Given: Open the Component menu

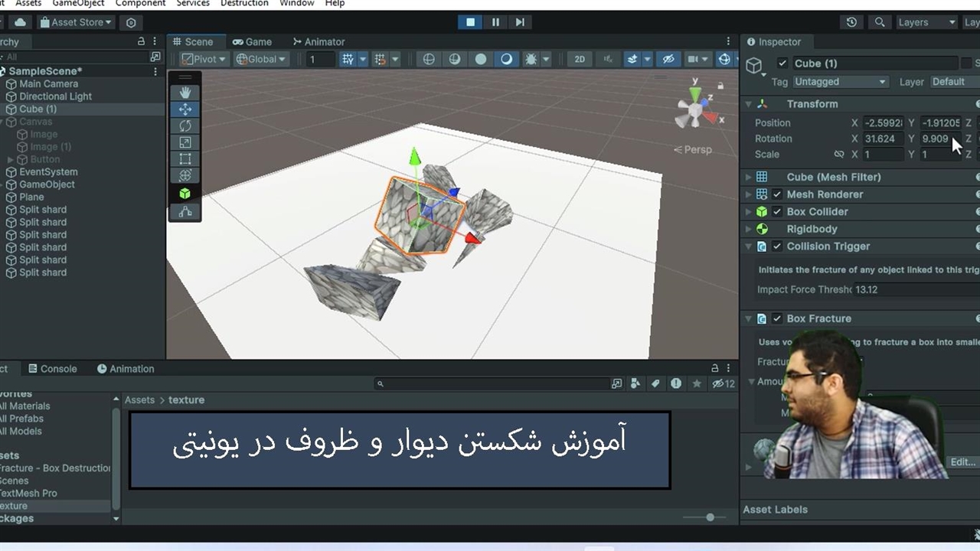Looking at the screenshot, I should tap(140, 4).
